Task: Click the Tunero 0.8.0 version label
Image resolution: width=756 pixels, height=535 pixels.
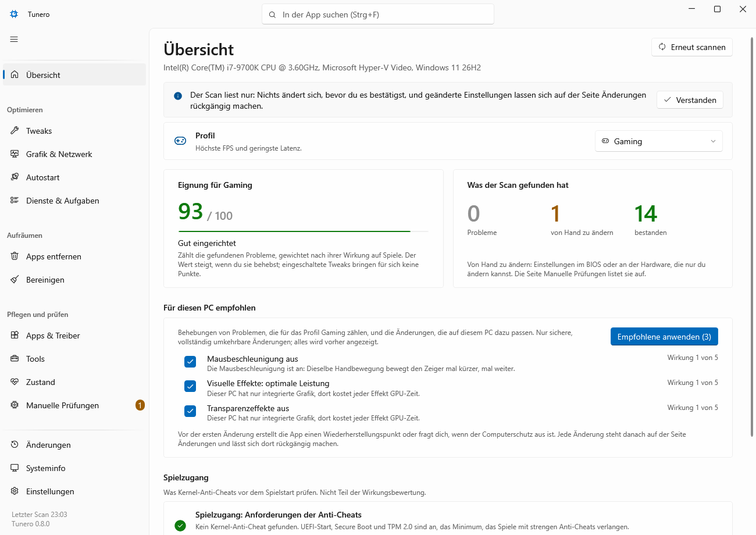Action: coord(31,524)
